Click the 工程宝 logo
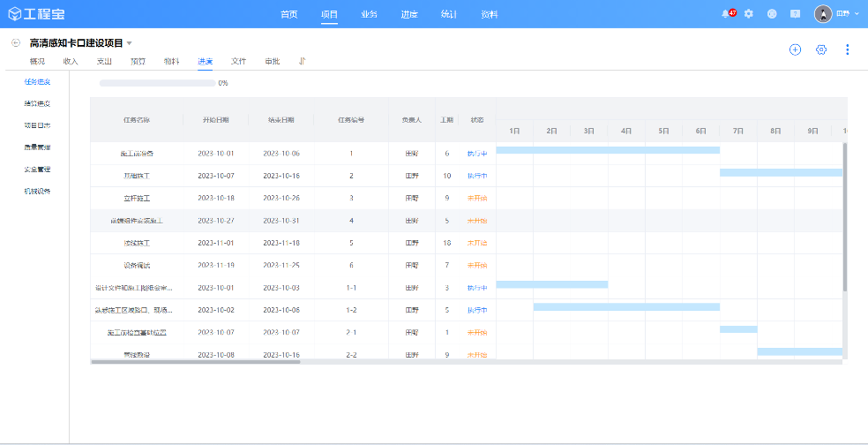The width and height of the screenshot is (868, 445). tap(36, 14)
